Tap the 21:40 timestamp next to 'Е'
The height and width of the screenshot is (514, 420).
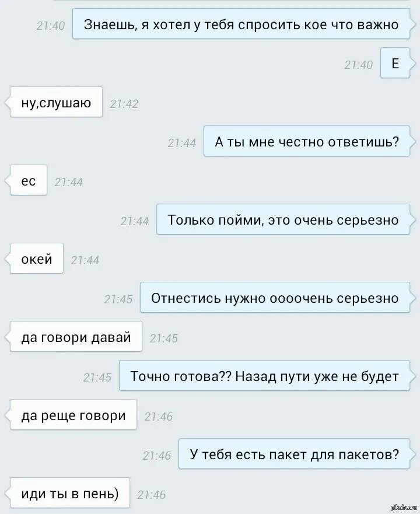pyautogui.click(x=358, y=65)
